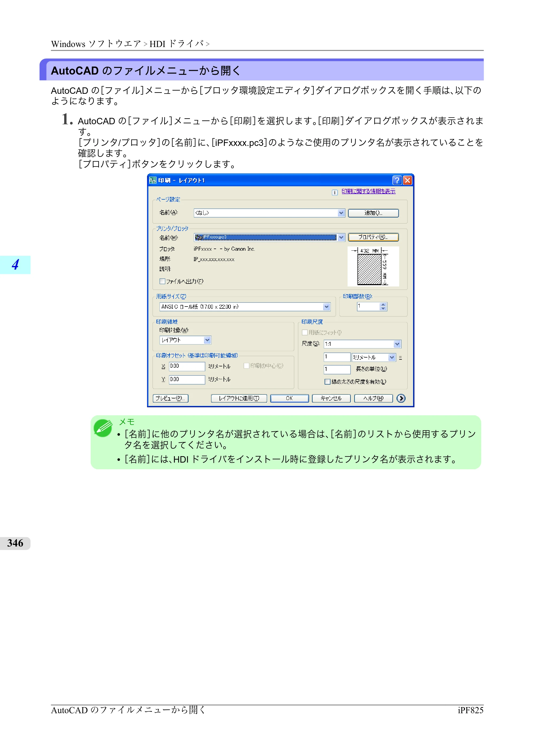The height and width of the screenshot is (756, 535).
Task: Click the scale value field beside ミリメートル
Action: (337, 357)
